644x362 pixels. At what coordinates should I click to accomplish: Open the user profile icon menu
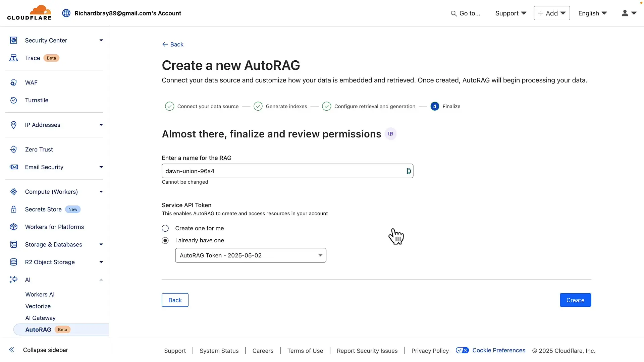(x=629, y=13)
